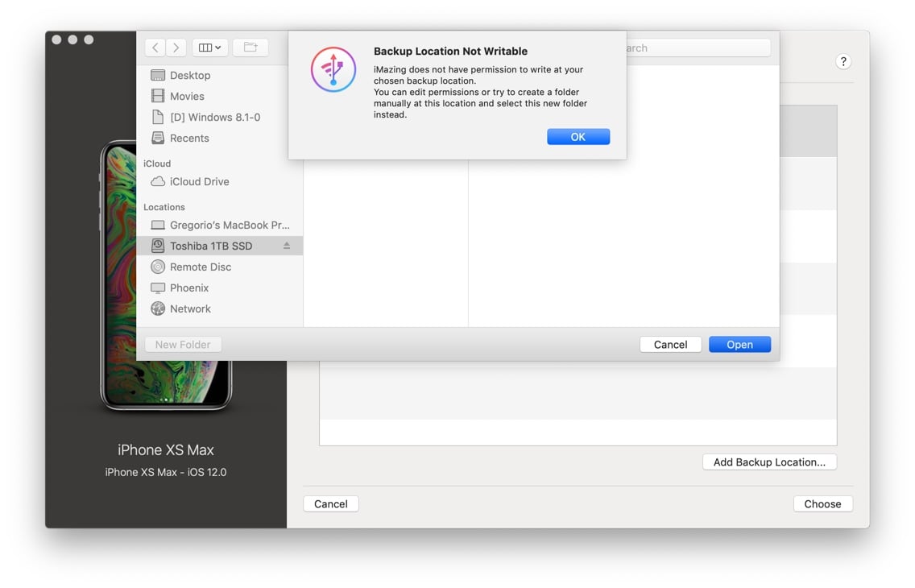Click the Desktop sidebar icon
The height and width of the screenshot is (588, 915).
pyautogui.click(x=158, y=75)
